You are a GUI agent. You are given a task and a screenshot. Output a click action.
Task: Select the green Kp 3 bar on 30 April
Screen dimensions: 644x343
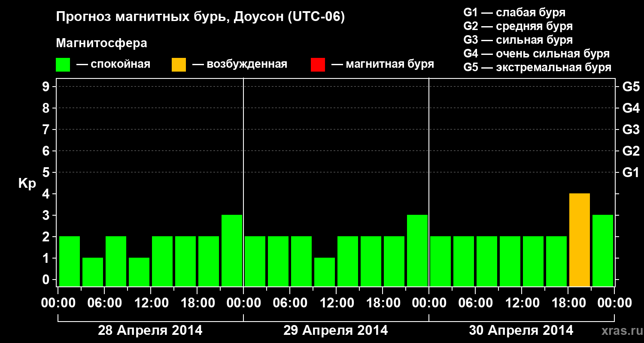click(x=603, y=250)
